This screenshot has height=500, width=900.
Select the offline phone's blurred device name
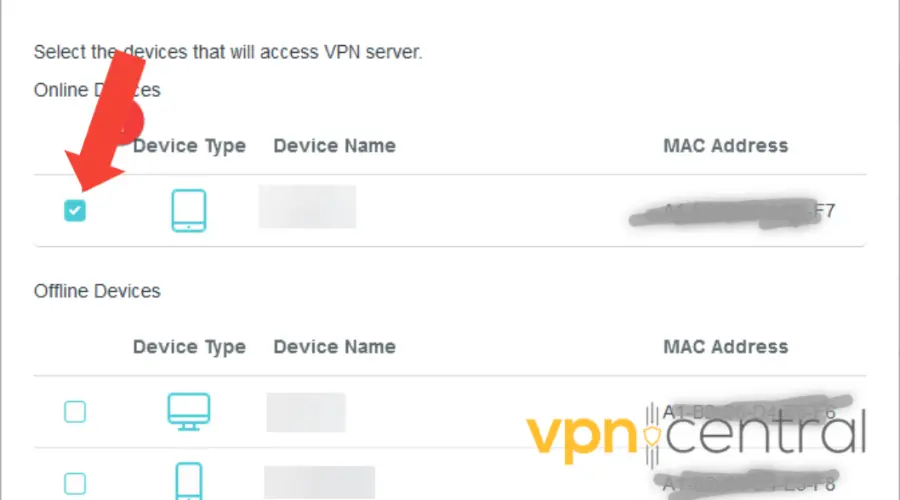pos(319,482)
